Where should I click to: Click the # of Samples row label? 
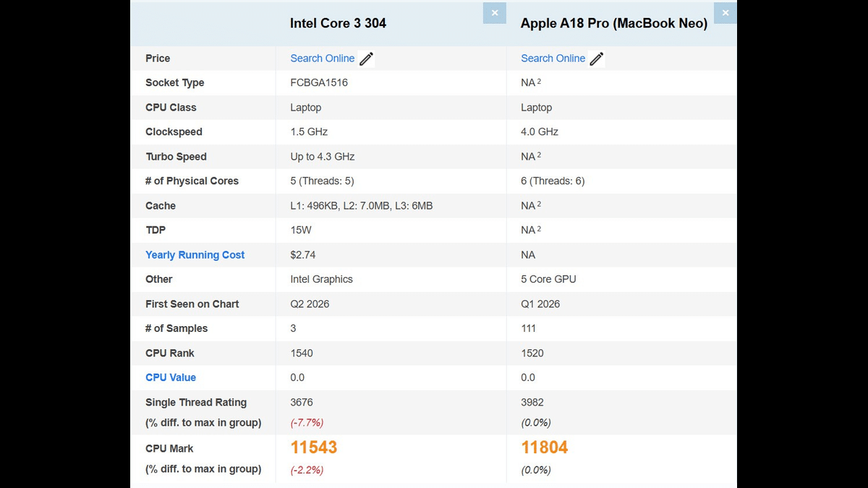pos(176,329)
